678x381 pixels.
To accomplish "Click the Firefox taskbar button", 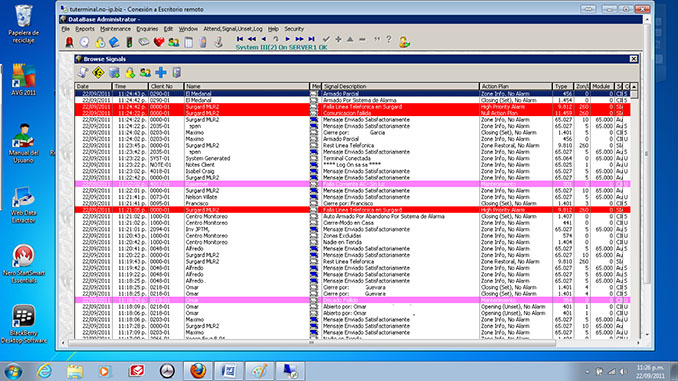I will click(x=198, y=371).
